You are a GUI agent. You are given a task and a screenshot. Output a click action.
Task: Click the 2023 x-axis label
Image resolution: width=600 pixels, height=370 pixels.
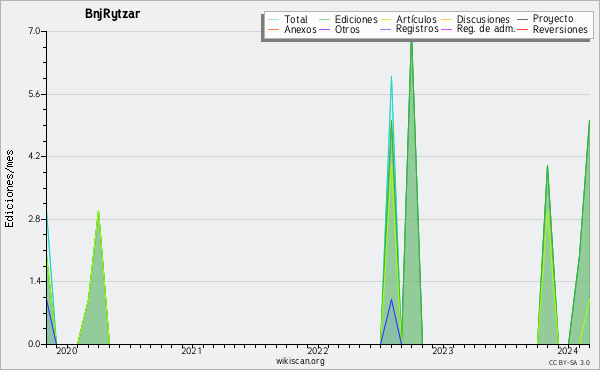coord(443,351)
